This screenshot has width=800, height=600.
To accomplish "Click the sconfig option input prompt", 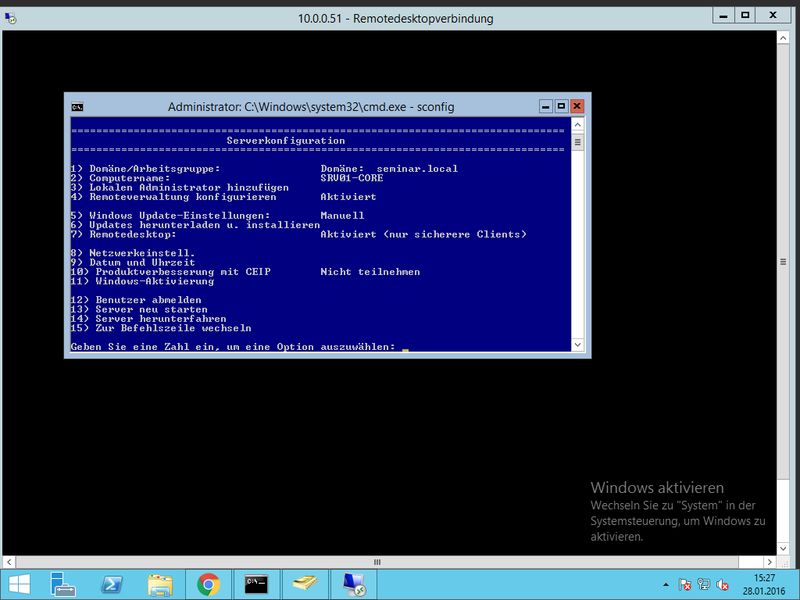I will point(404,347).
